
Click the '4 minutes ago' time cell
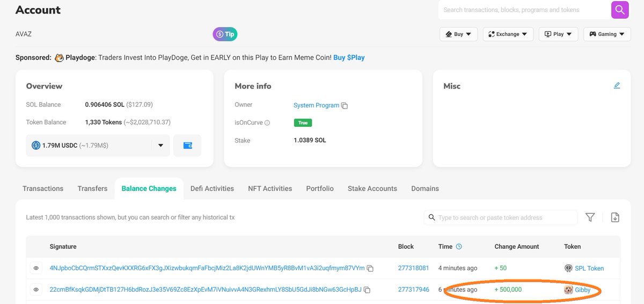coord(458,268)
